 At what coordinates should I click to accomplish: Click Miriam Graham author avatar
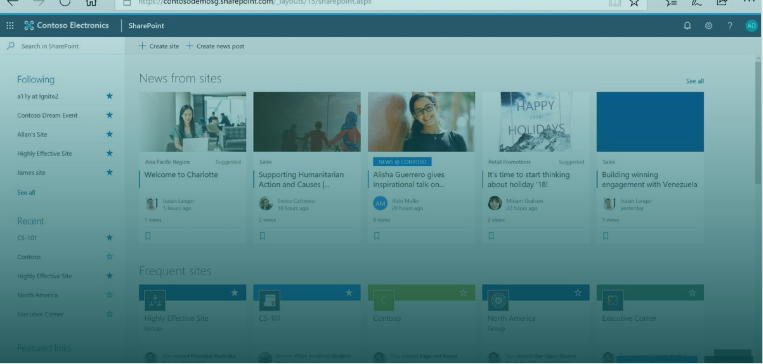[x=495, y=203]
